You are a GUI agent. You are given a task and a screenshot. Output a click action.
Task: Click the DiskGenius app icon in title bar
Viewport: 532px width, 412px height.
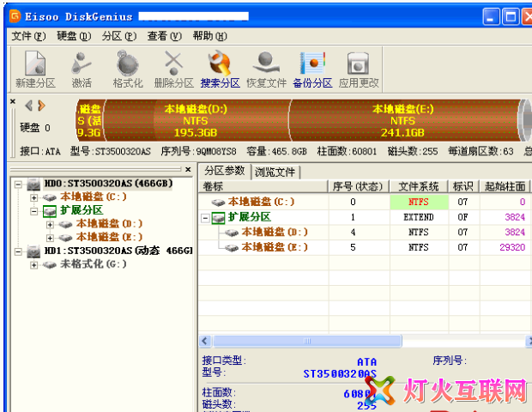pos(15,16)
